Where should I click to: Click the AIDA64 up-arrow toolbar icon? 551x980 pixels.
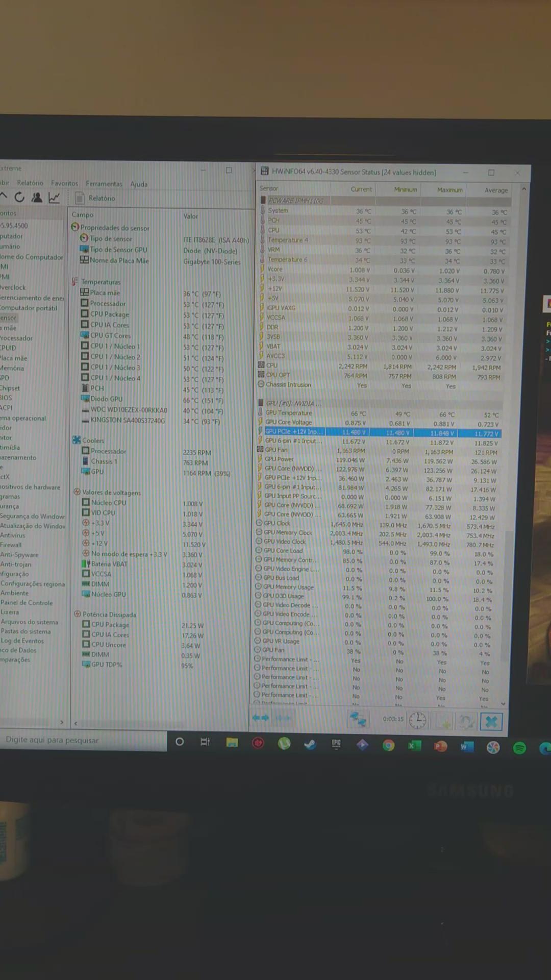4,197
